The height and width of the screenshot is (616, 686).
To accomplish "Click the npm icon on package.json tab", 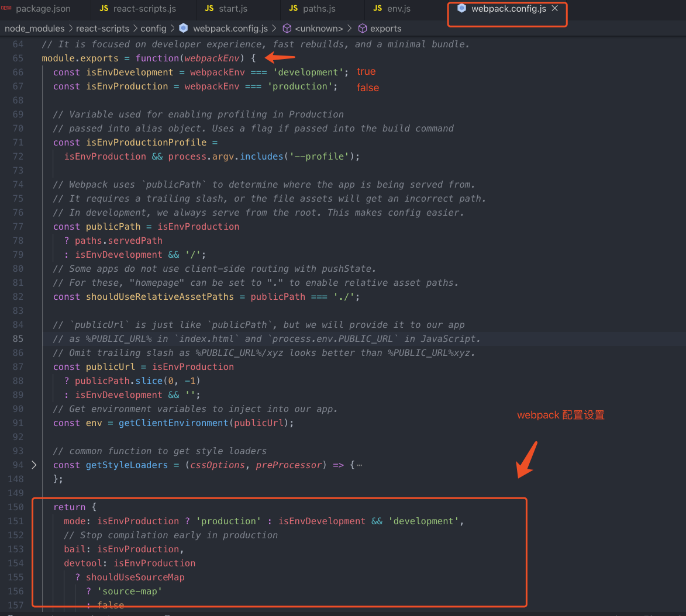I will click(6, 9).
